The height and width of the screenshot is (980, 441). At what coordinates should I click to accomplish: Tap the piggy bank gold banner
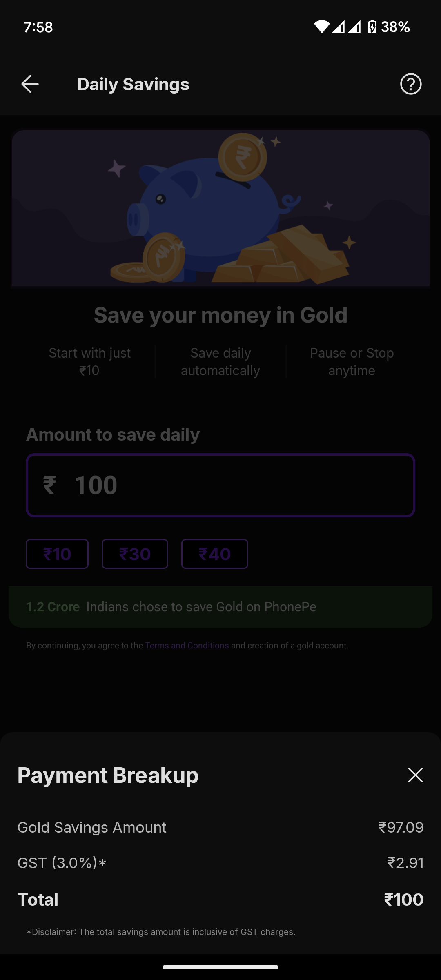point(220,208)
